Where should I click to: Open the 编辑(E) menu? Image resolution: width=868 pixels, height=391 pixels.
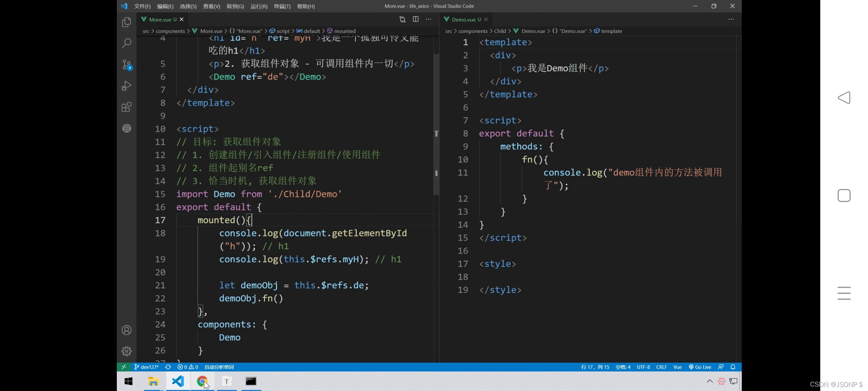[x=165, y=6]
